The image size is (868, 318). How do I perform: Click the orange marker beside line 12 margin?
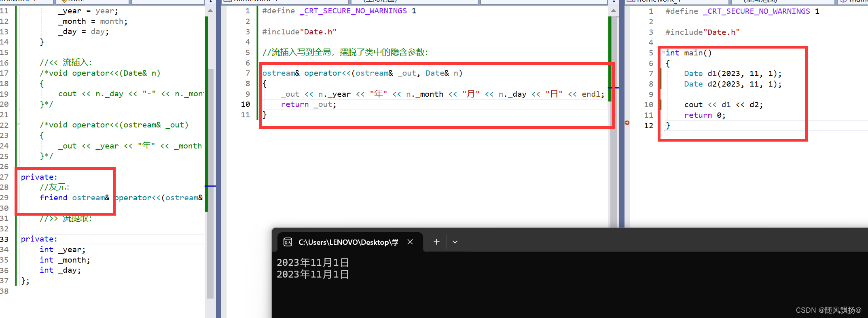click(627, 122)
